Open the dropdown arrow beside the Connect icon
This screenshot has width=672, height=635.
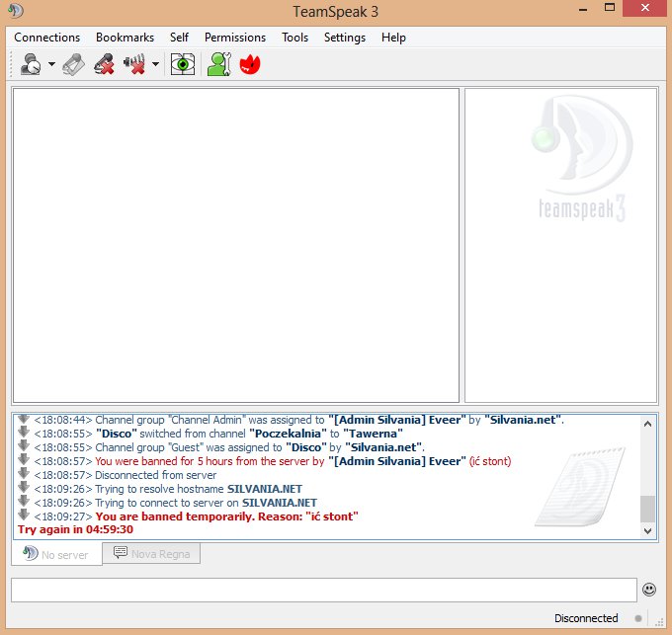(x=51, y=64)
